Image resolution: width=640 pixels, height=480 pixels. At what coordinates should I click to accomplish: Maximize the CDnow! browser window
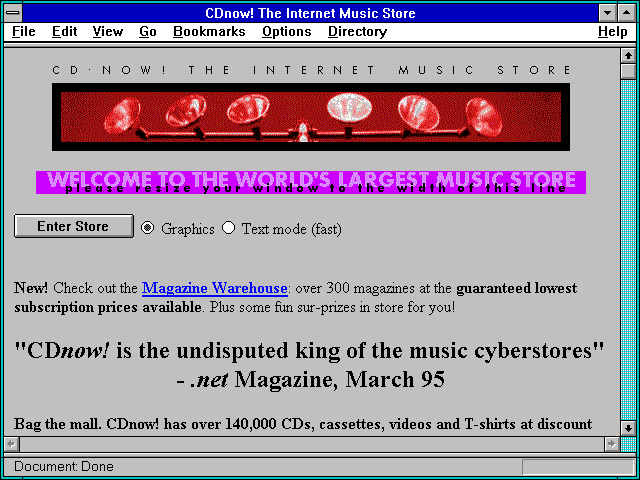626,13
